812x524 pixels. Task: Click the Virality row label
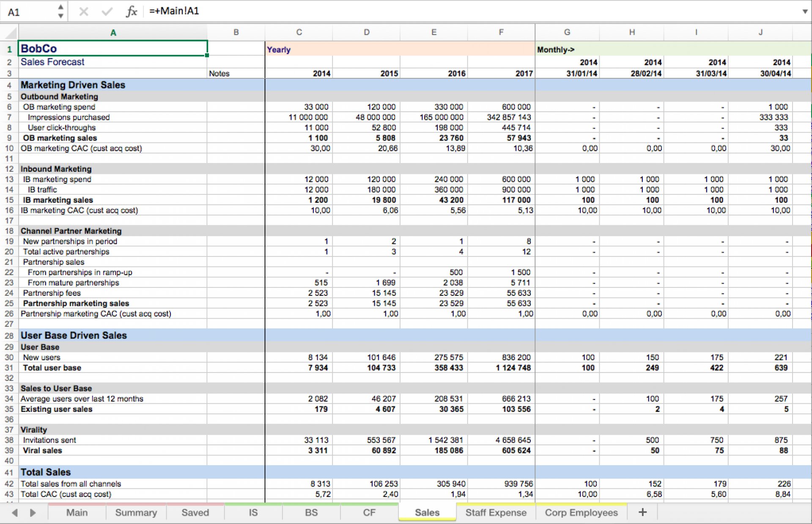(34, 430)
